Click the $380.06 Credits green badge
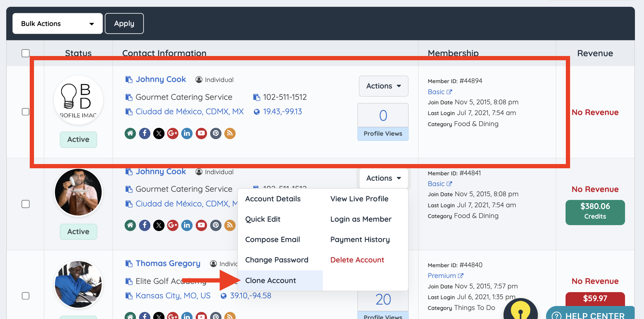The width and height of the screenshot is (644, 319). pos(595,212)
